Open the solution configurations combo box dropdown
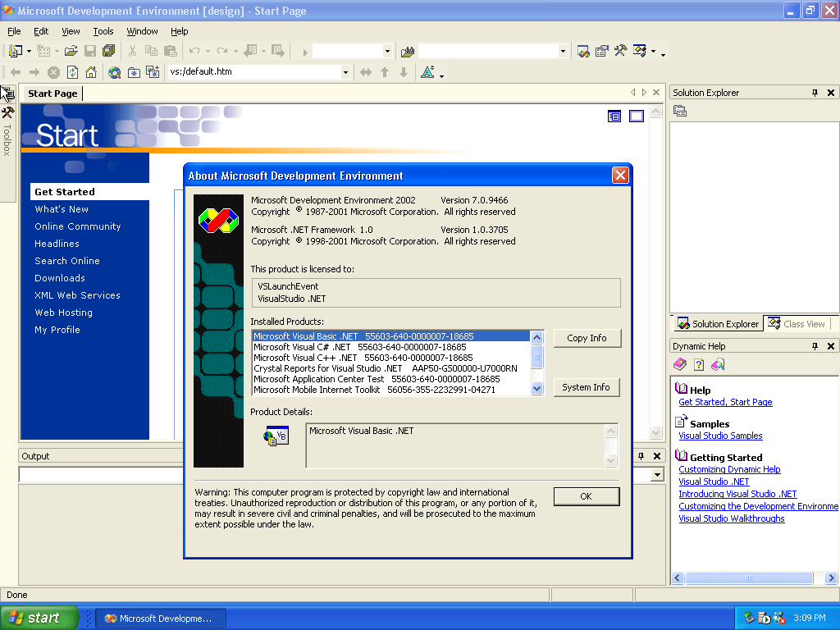This screenshot has height=630, width=840. point(387,52)
